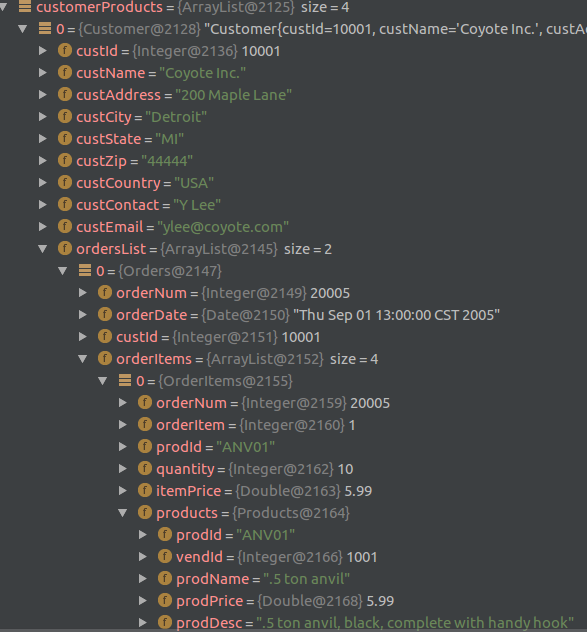This screenshot has width=587, height=632.
Task: Click the field icon next to custEmail
Action: click(x=65, y=227)
